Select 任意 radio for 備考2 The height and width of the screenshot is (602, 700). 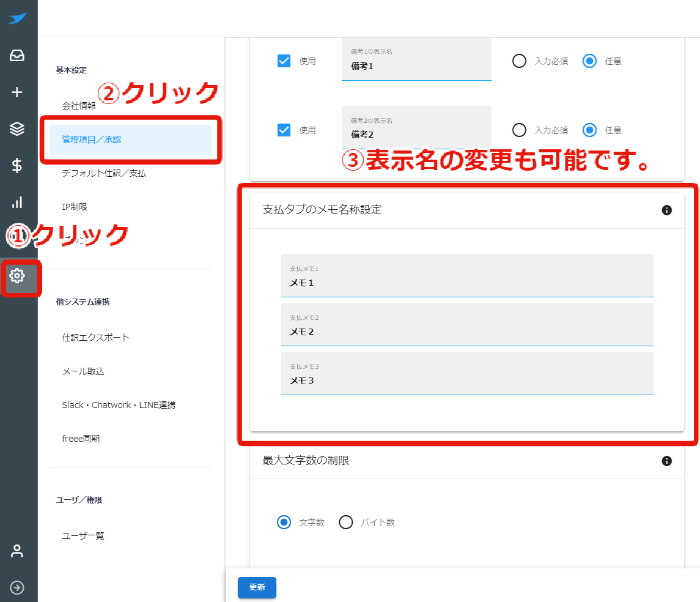589,130
